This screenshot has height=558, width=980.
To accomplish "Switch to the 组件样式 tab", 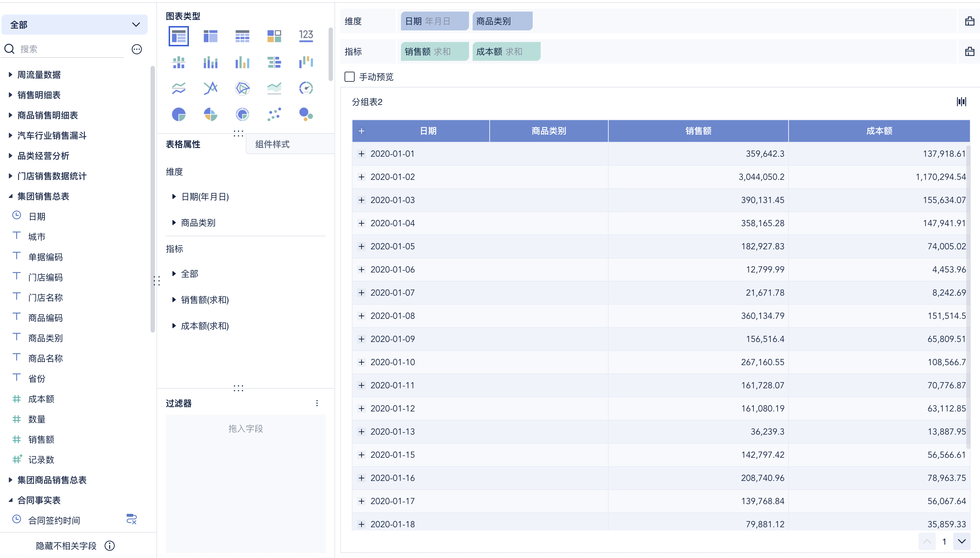I will point(273,144).
